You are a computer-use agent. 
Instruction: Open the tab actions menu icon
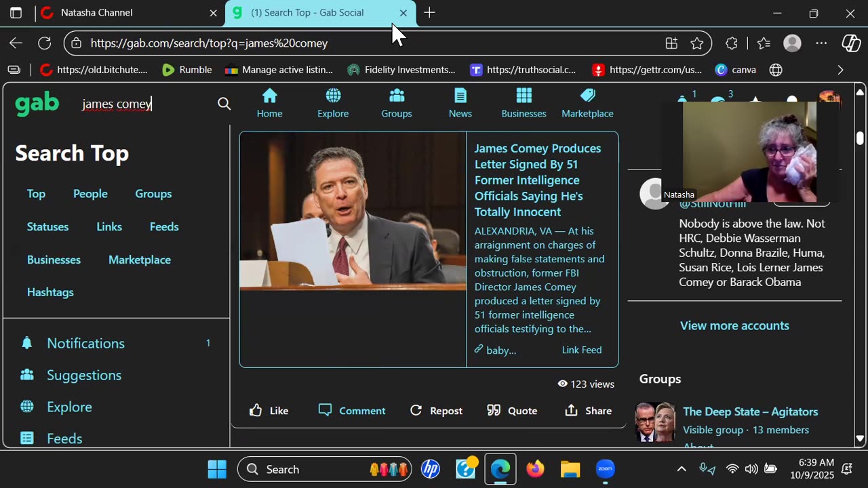point(16,13)
